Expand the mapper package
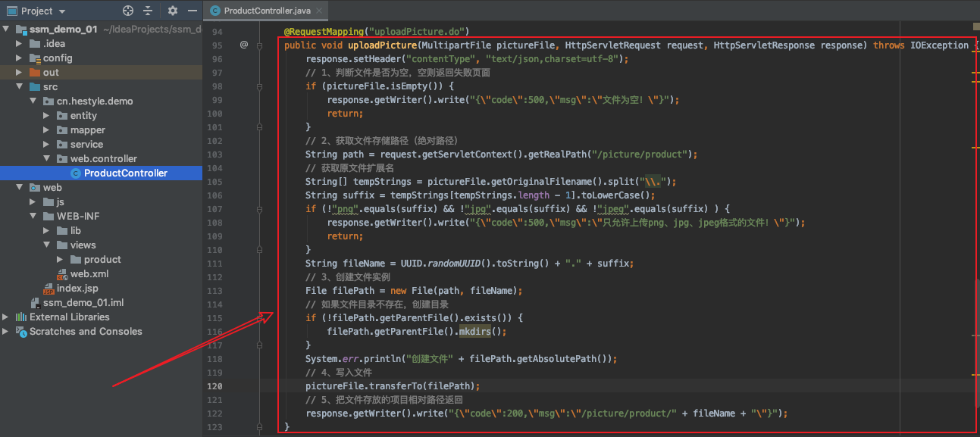This screenshot has height=437, width=980. coord(47,130)
